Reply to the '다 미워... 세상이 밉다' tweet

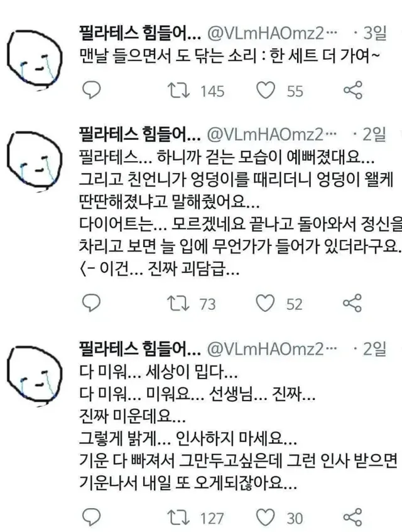point(92,517)
